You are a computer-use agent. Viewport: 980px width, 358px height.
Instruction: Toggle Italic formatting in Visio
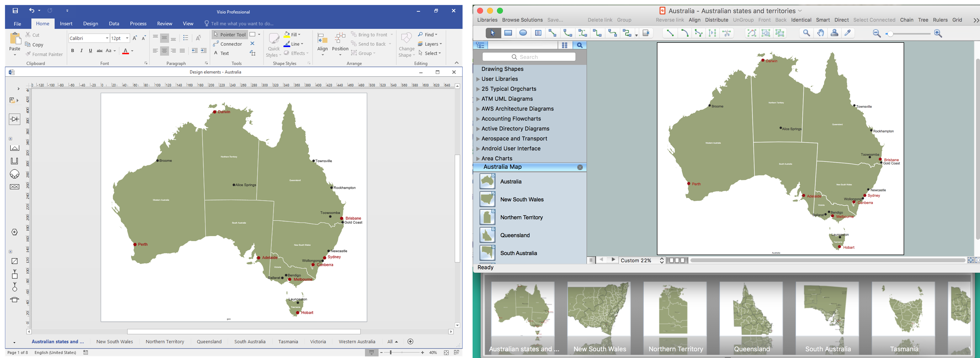click(x=81, y=51)
